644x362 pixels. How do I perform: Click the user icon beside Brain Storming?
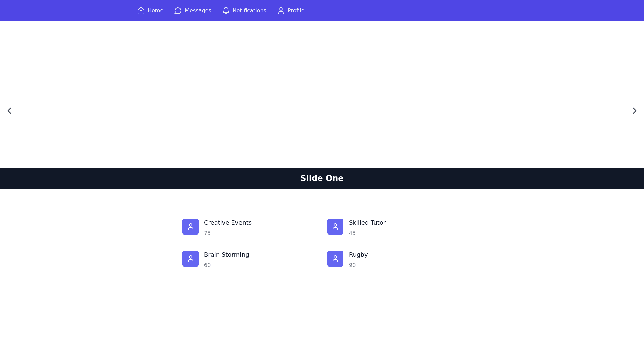point(191,259)
